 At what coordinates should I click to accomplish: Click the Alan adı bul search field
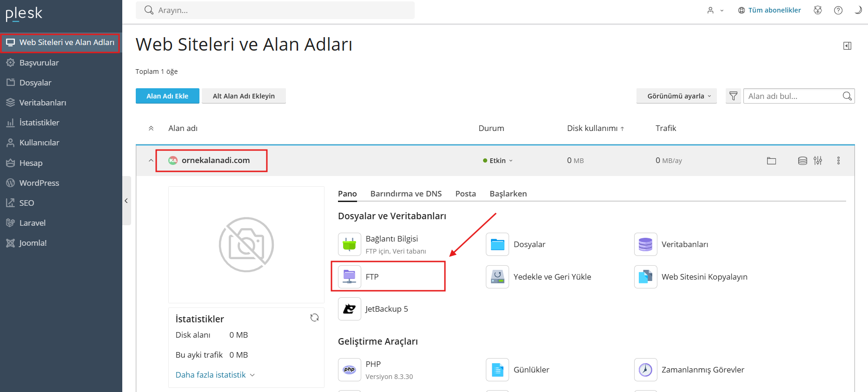(x=793, y=96)
